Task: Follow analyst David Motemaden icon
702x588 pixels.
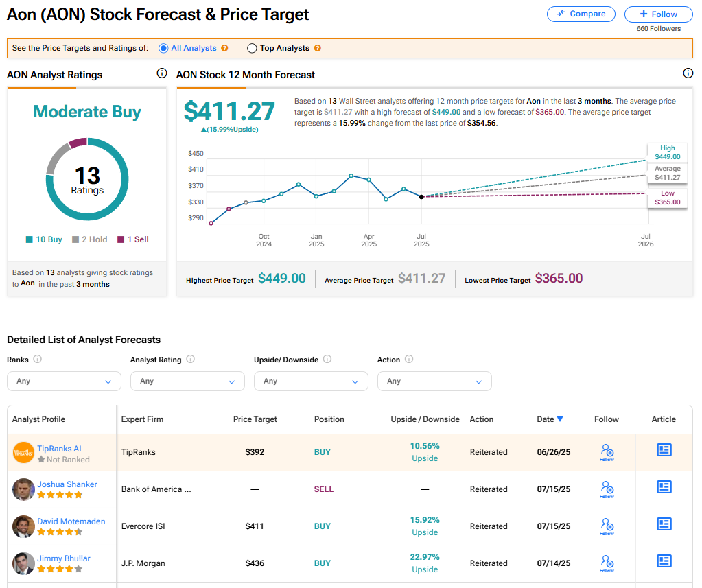Action: [x=607, y=526]
